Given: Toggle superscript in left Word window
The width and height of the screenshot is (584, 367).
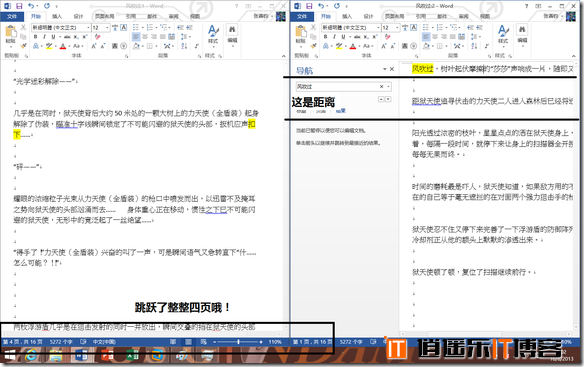Looking at the screenshot, I should pyautogui.click(x=85, y=37).
